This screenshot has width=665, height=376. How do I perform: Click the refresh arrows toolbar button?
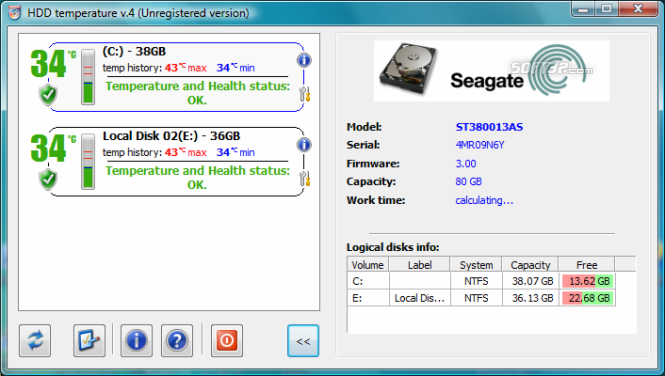[35, 340]
